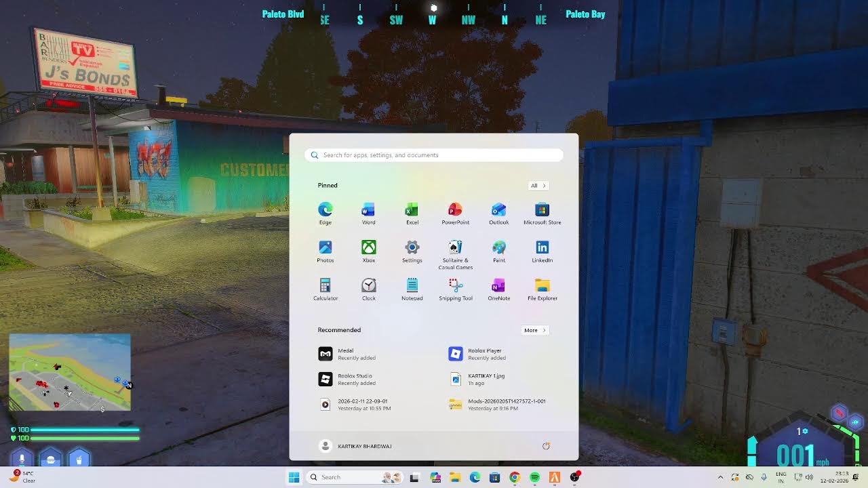Show all apps with the All button
The image size is (868, 488).
[x=538, y=186]
